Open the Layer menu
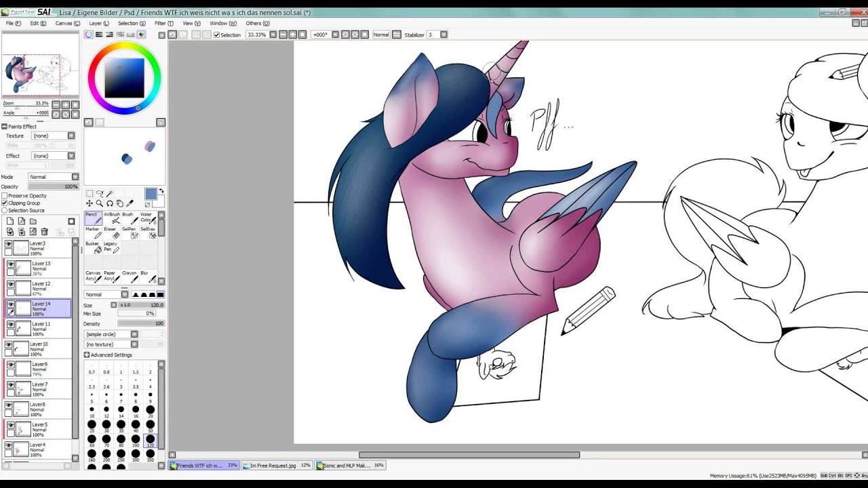This screenshot has width=868, height=488. [x=99, y=23]
